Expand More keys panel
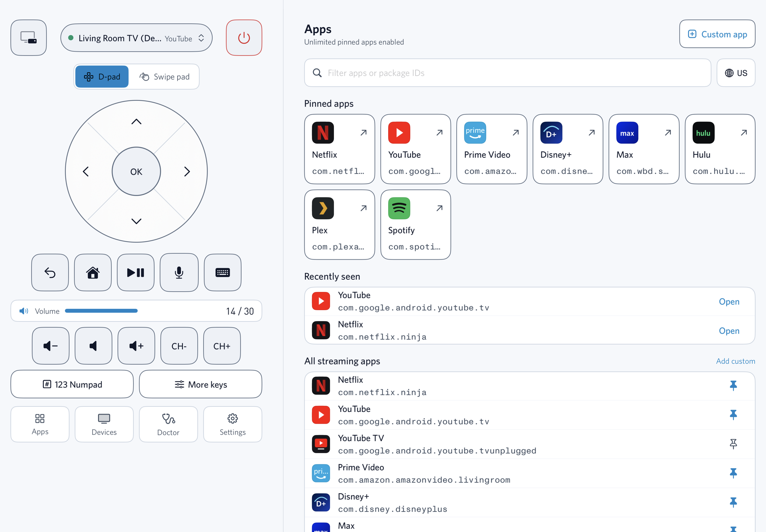 pyautogui.click(x=200, y=384)
